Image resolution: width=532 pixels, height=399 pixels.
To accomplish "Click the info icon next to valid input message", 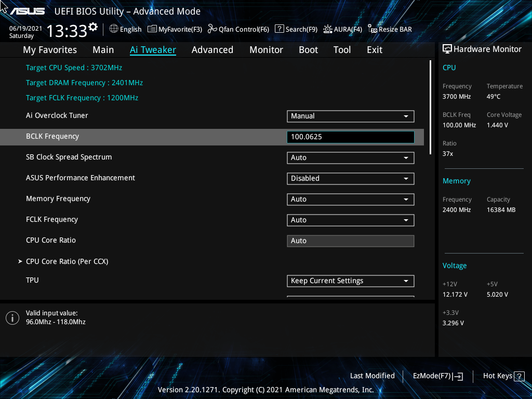I will click(x=12, y=317).
